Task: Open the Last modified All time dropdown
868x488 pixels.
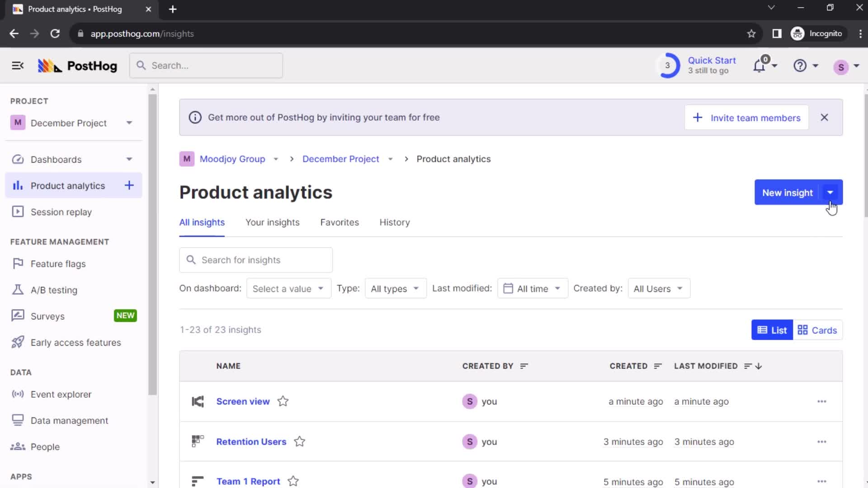Action: (533, 288)
